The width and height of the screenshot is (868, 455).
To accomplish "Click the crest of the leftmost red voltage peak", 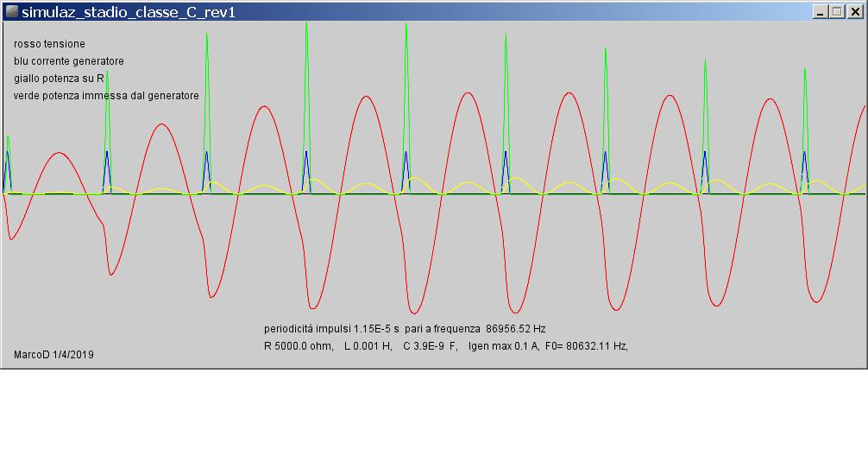I will (x=58, y=153).
